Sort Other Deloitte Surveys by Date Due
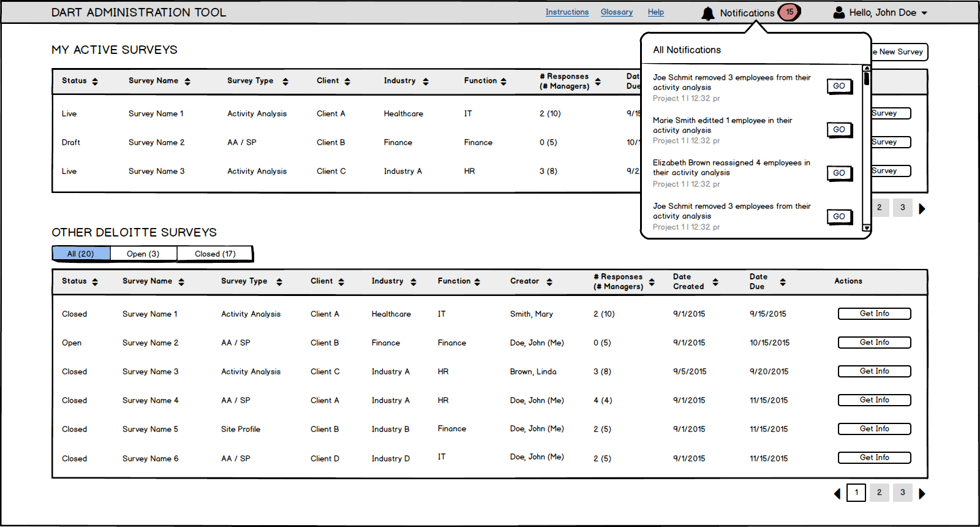 [783, 282]
